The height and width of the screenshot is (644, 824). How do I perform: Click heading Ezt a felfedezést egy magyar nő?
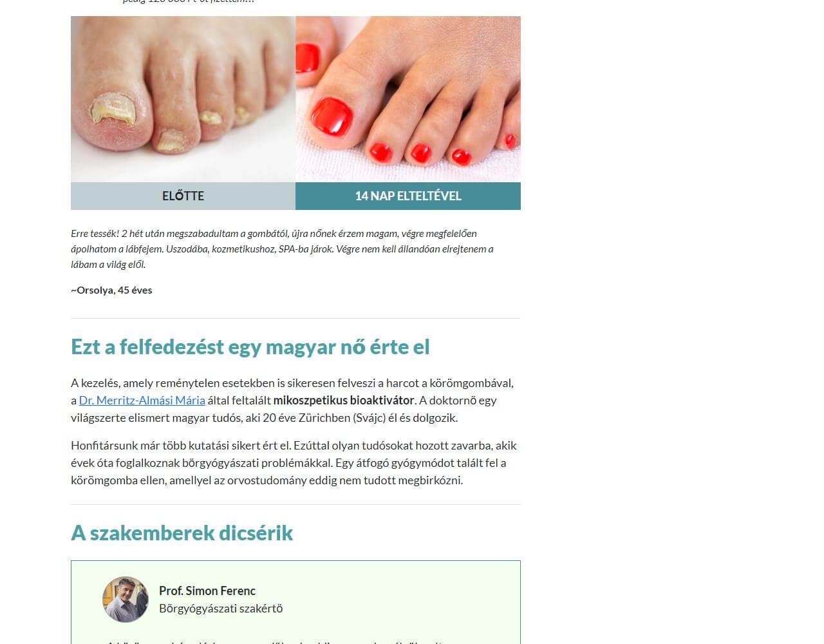point(250,346)
